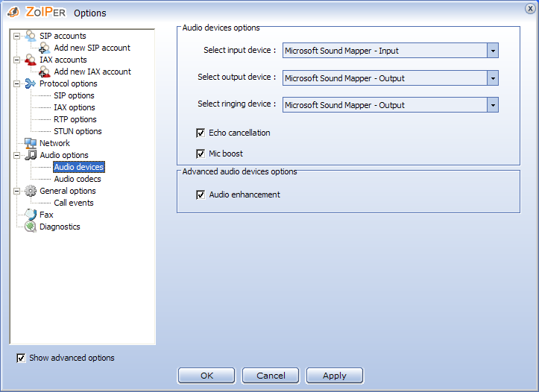
Task: Open the Select input device dropdown
Action: 492,51
